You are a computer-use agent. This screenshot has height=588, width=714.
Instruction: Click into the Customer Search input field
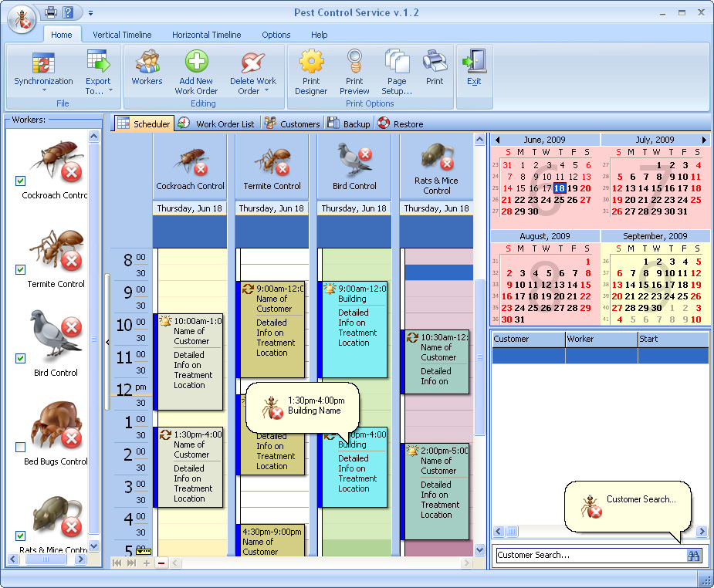(588, 555)
